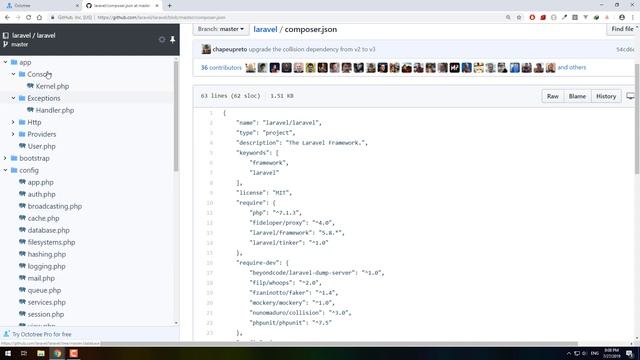Select line 11 php requirement text
Image resolution: width=640 pixels, height=360 pixels.
pos(276,213)
